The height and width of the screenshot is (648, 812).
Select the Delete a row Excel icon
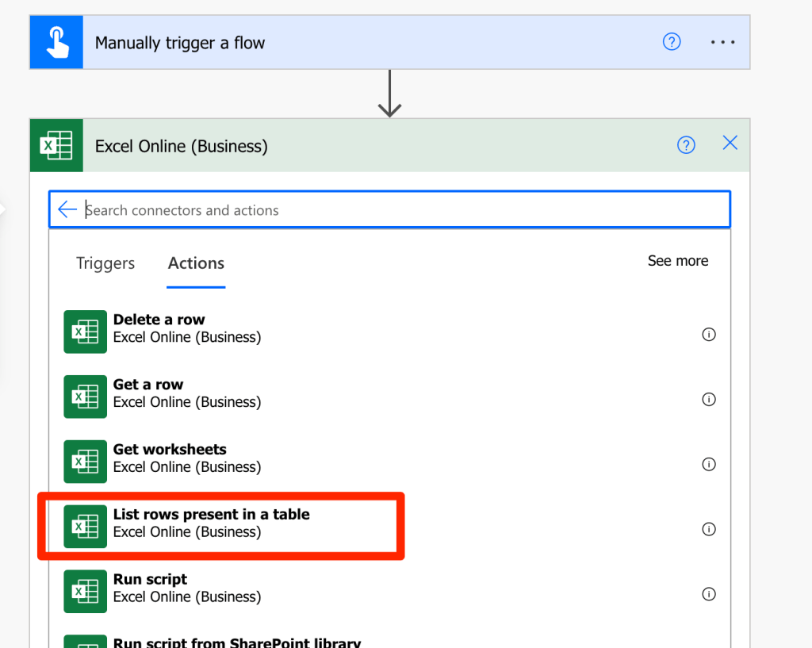(x=85, y=332)
